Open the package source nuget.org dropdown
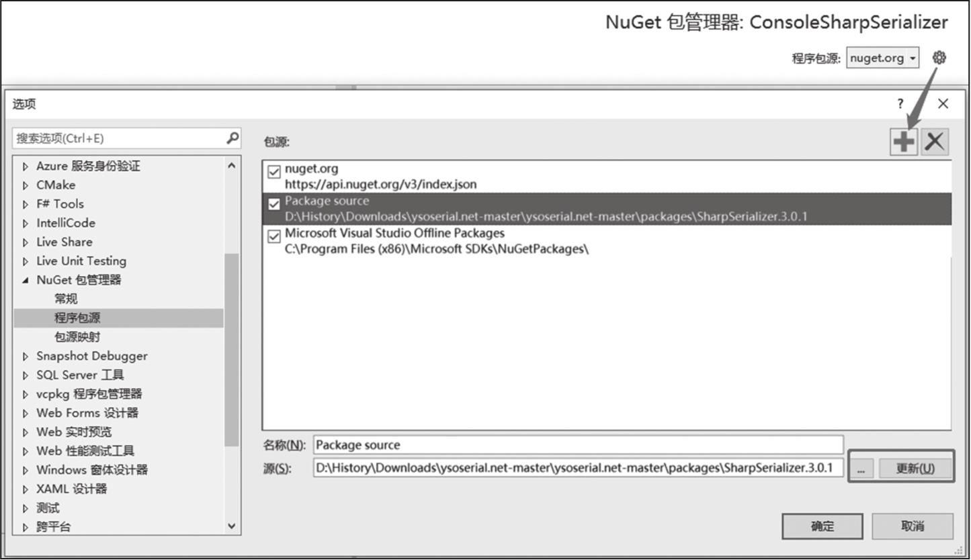The image size is (971, 560). tap(882, 58)
